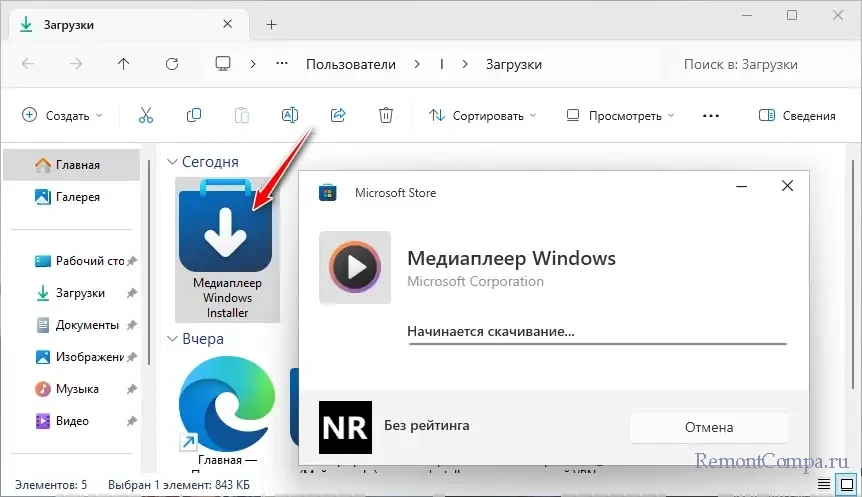Screen dimensions: 862x497
Task: Click the Медиаплеер Windows app icon in dialog
Action: pyautogui.click(x=355, y=267)
